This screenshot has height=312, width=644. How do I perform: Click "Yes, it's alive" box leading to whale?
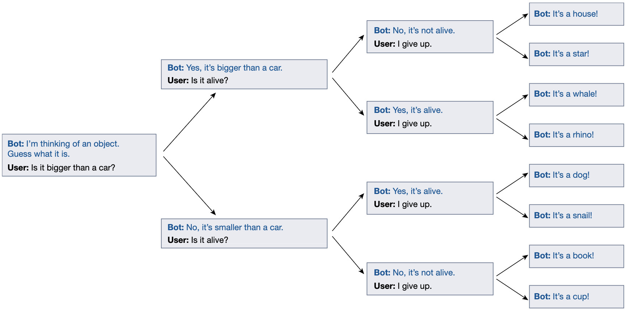click(x=429, y=117)
